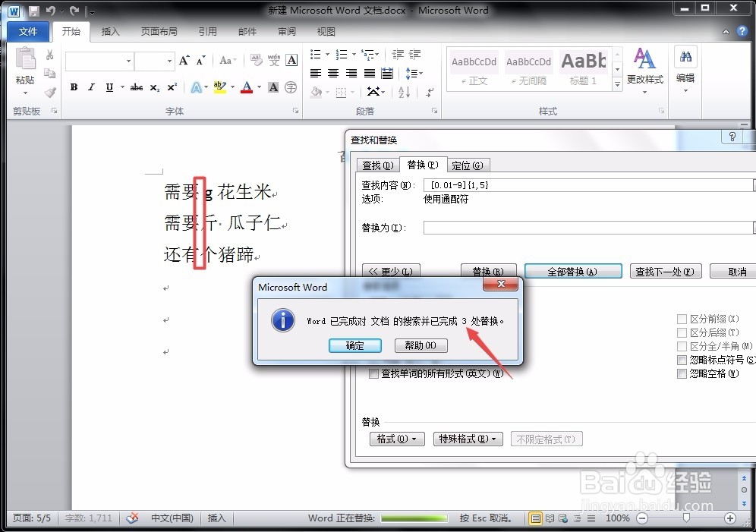This screenshot has height=532, width=756.
Task: Click the Sort icon
Action: point(404,92)
